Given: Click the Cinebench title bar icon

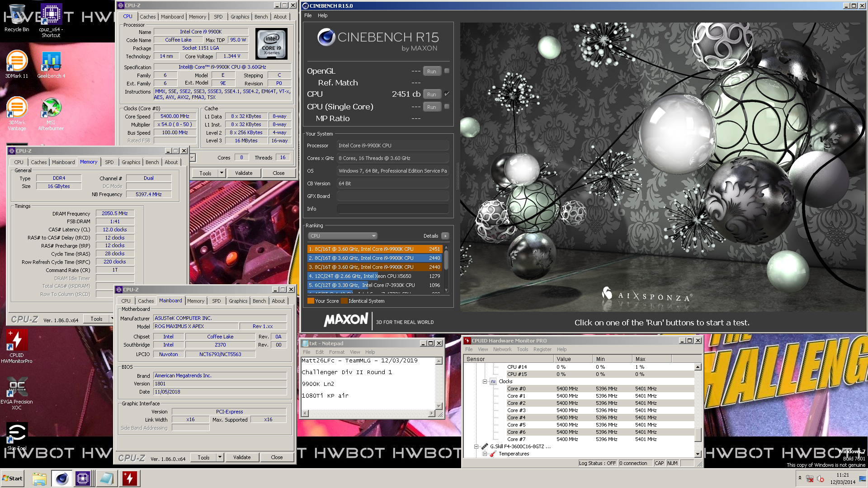Looking at the screenshot, I should 305,6.
